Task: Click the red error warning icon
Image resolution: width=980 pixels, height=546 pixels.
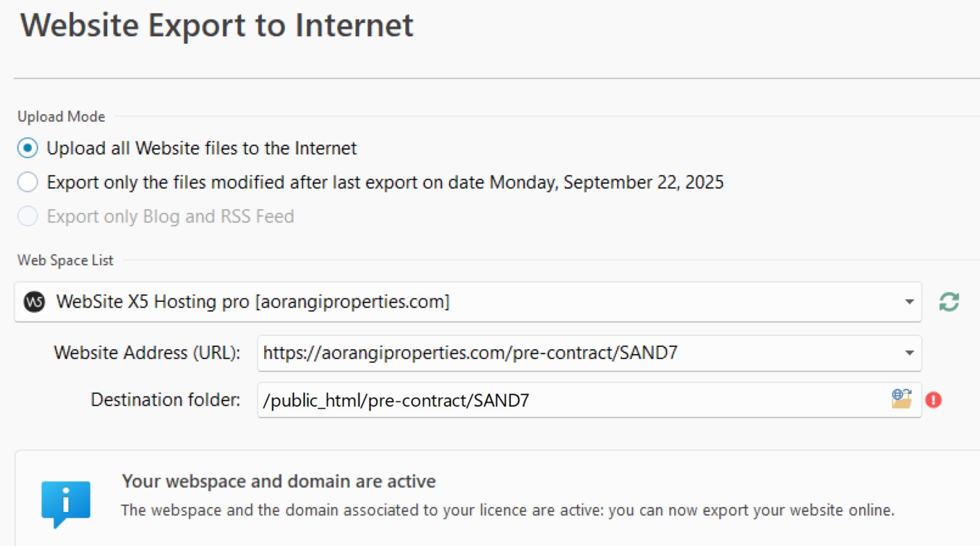Action: [x=933, y=400]
